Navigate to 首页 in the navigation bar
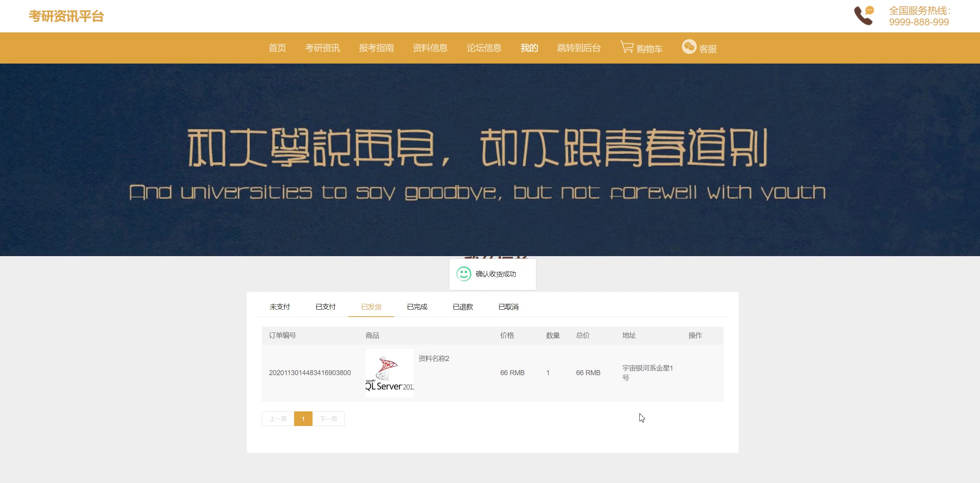This screenshot has height=483, width=980. [x=277, y=48]
